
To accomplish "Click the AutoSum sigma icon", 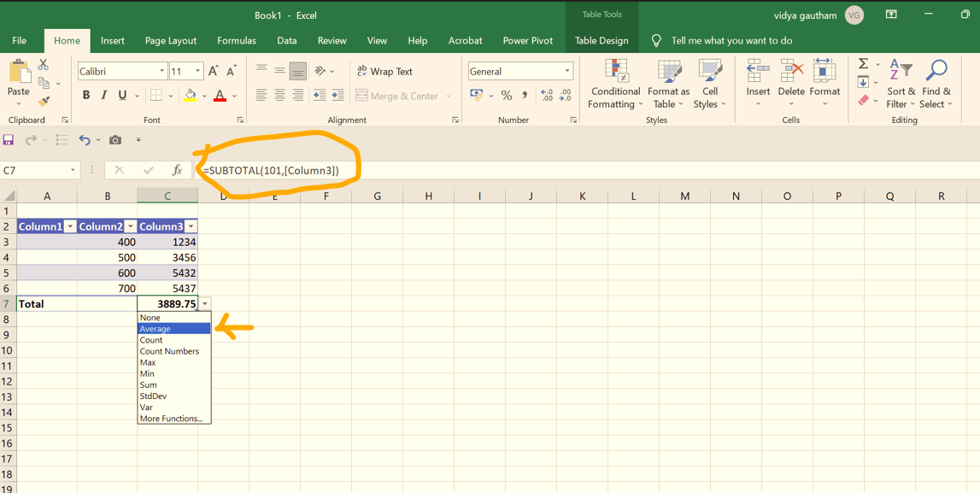I will (x=864, y=64).
